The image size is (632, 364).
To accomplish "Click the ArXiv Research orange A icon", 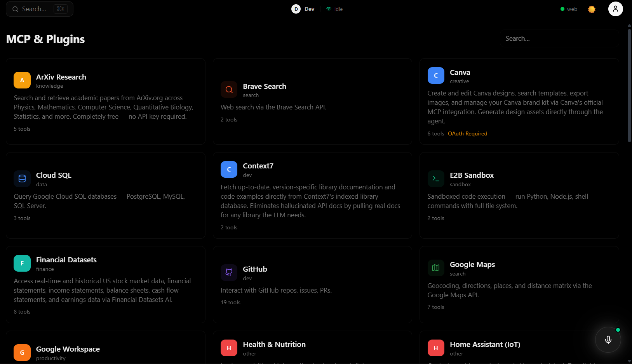I will pyautogui.click(x=22, y=80).
